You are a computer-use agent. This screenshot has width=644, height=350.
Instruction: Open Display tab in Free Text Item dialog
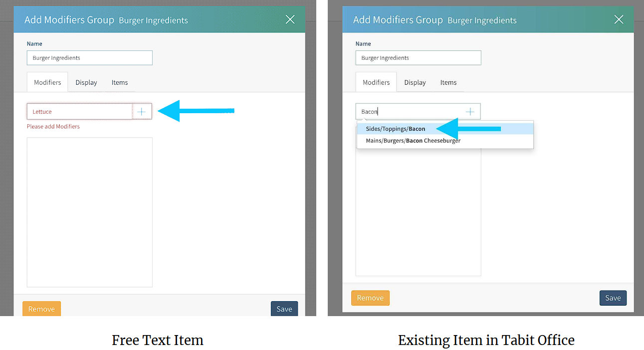pos(86,83)
